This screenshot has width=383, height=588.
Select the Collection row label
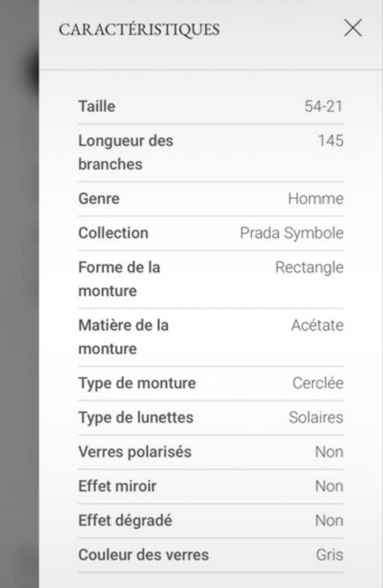coord(113,233)
